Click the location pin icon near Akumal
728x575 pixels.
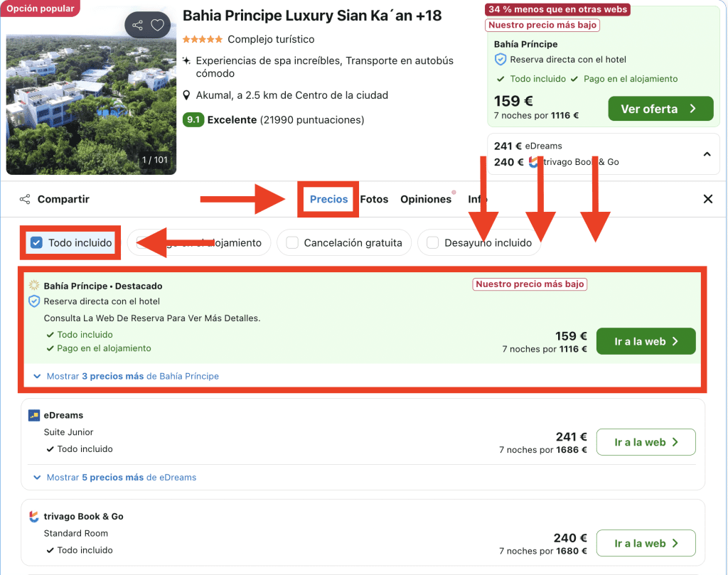point(187,95)
